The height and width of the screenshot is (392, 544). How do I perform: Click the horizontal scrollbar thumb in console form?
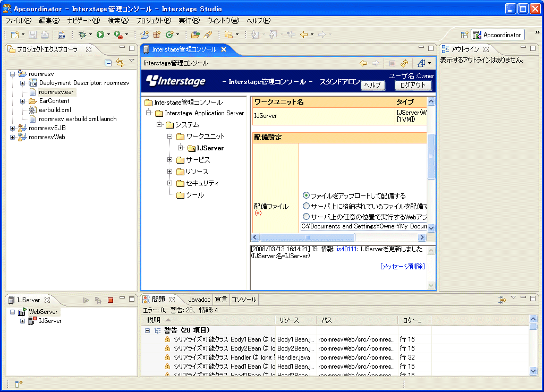point(308,237)
